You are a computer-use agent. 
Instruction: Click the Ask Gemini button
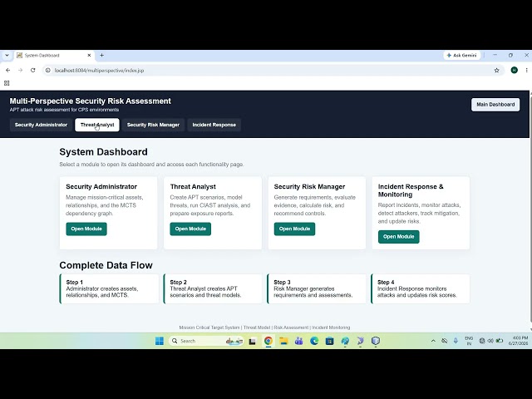click(462, 56)
